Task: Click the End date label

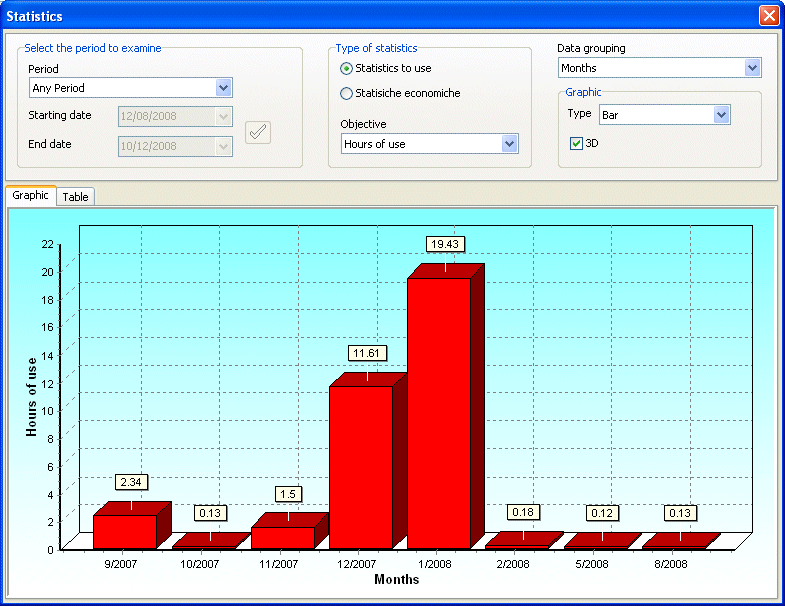Action: pyautogui.click(x=50, y=144)
